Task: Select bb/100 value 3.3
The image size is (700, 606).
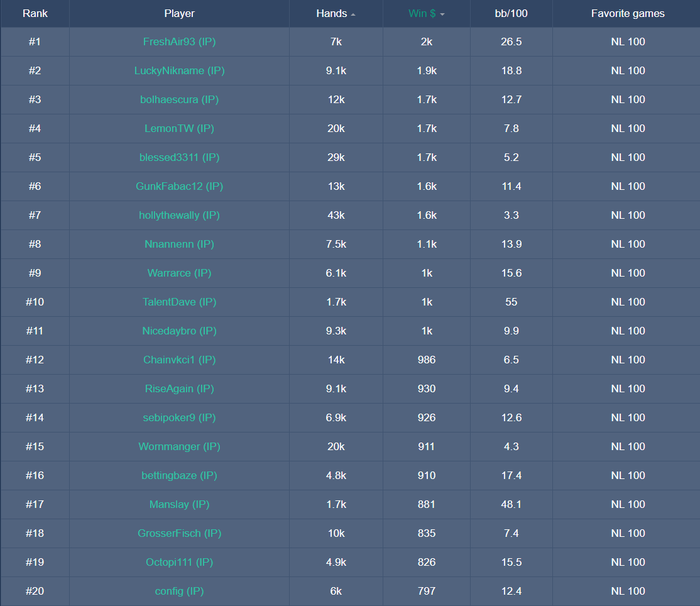Action: 511,215
